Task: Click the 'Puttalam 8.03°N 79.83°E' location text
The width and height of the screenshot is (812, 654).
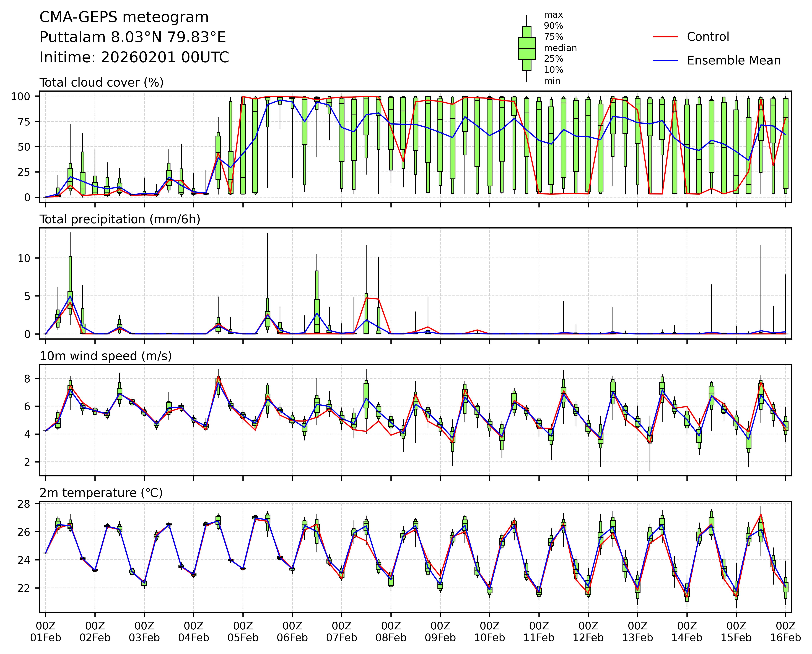Action: click(x=133, y=37)
